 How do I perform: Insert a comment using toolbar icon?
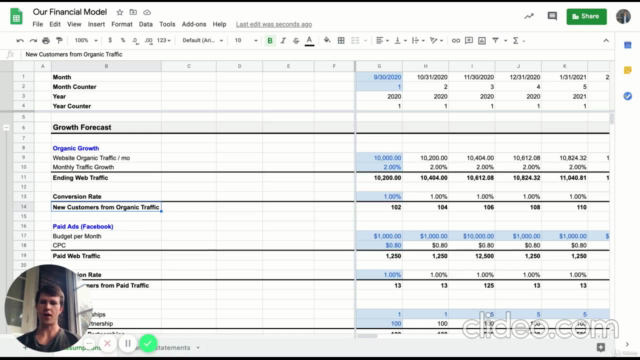point(469,40)
